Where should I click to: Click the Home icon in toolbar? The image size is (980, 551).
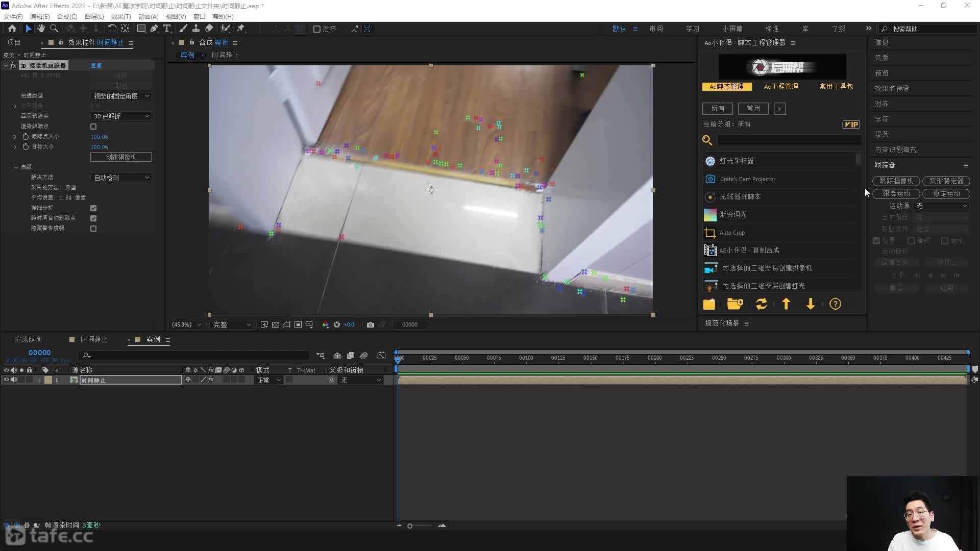tap(12, 29)
